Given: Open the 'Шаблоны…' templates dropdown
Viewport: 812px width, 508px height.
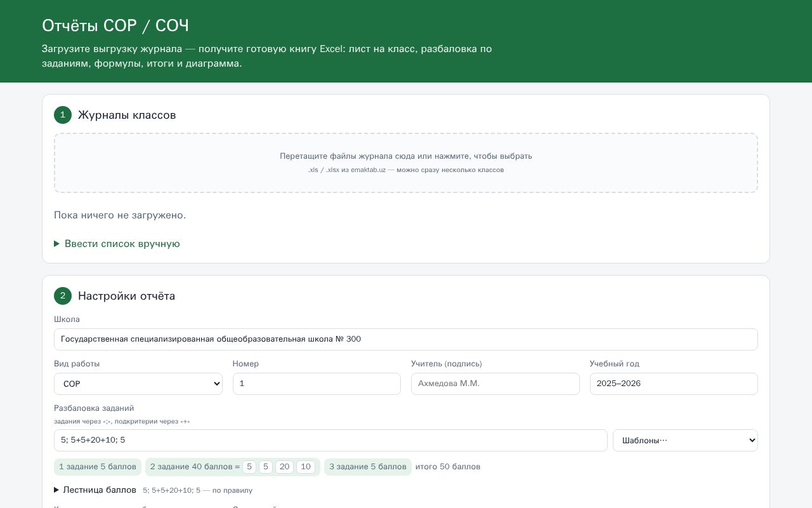Looking at the screenshot, I should coord(685,441).
